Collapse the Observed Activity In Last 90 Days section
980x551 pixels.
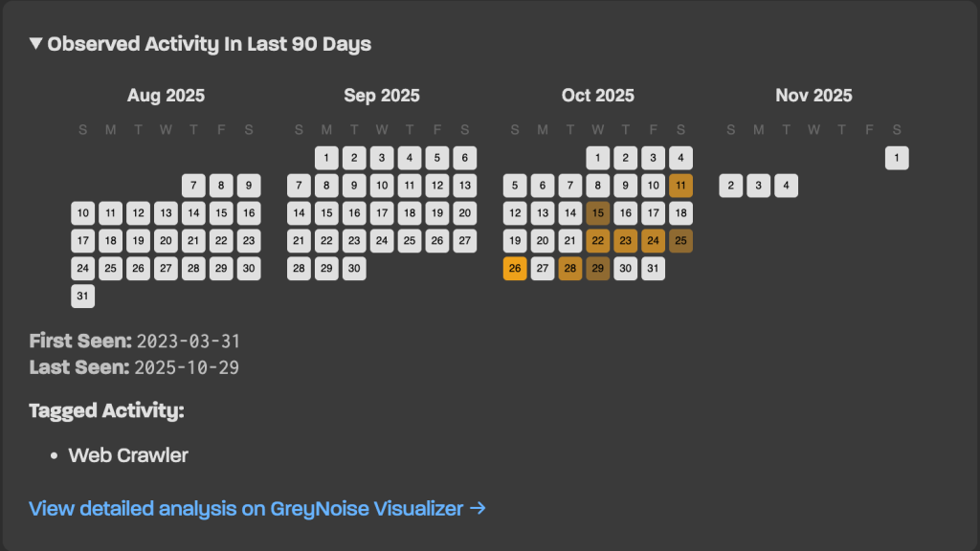coord(36,44)
